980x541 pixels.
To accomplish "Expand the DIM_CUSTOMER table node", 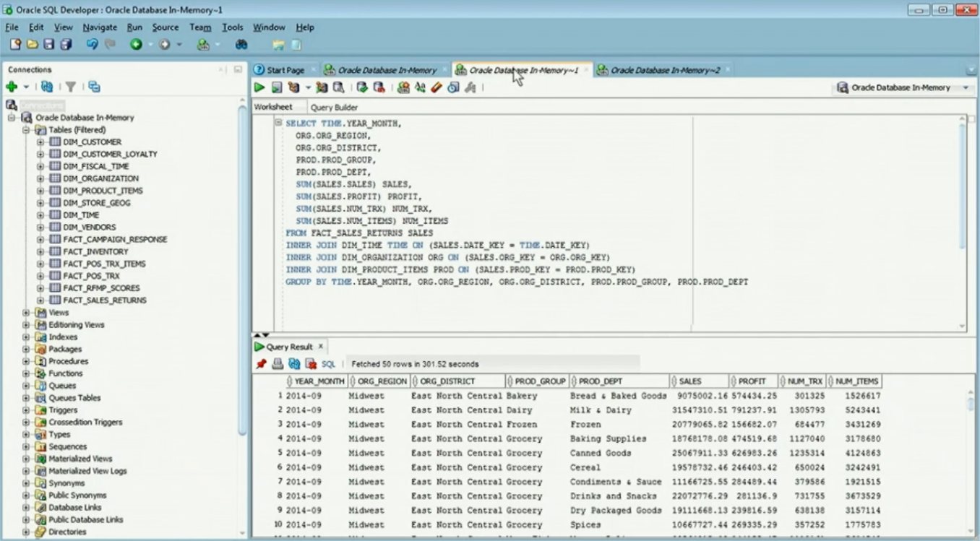I will [x=40, y=142].
